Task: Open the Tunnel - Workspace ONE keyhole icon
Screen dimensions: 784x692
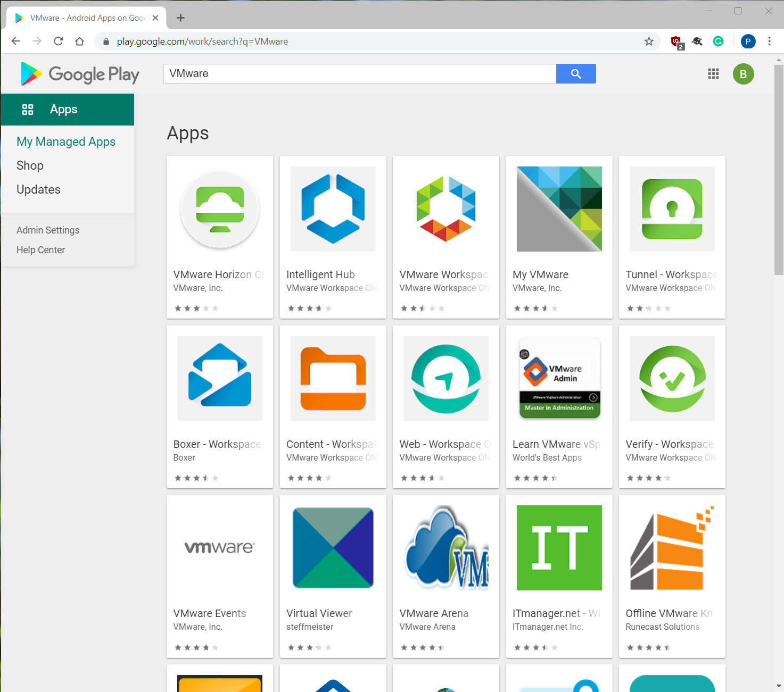Action: (x=672, y=209)
